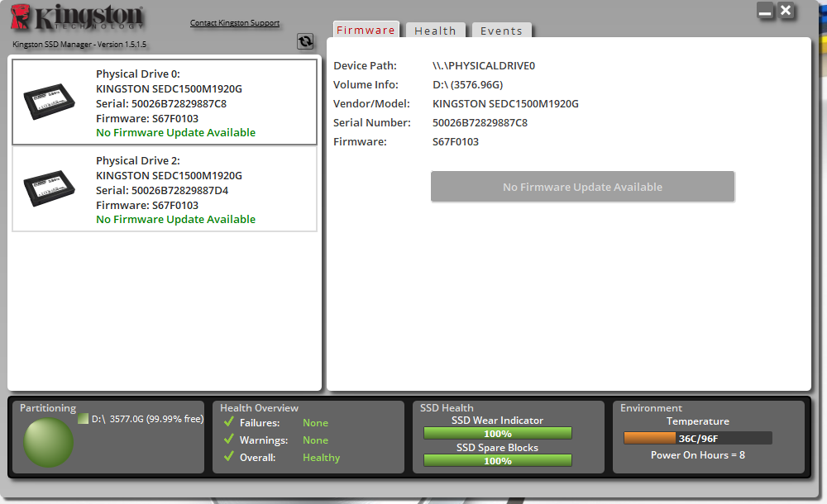Click the Kingston Technology logo

(x=77, y=17)
